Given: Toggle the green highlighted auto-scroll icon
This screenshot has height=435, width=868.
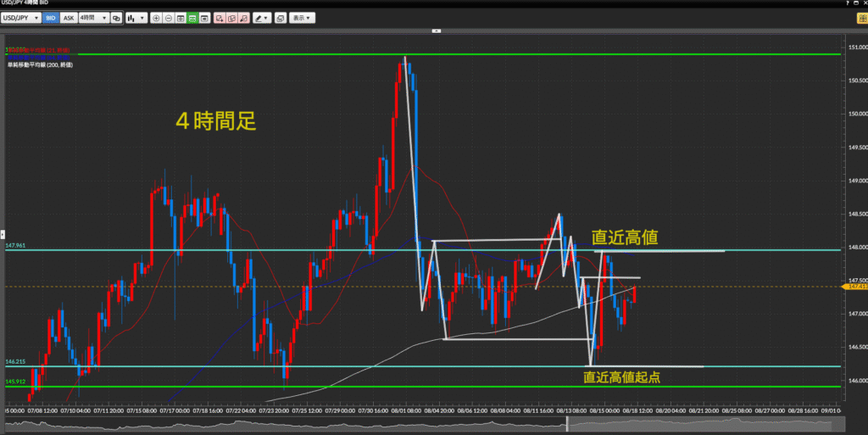Looking at the screenshot, I should click(192, 19).
